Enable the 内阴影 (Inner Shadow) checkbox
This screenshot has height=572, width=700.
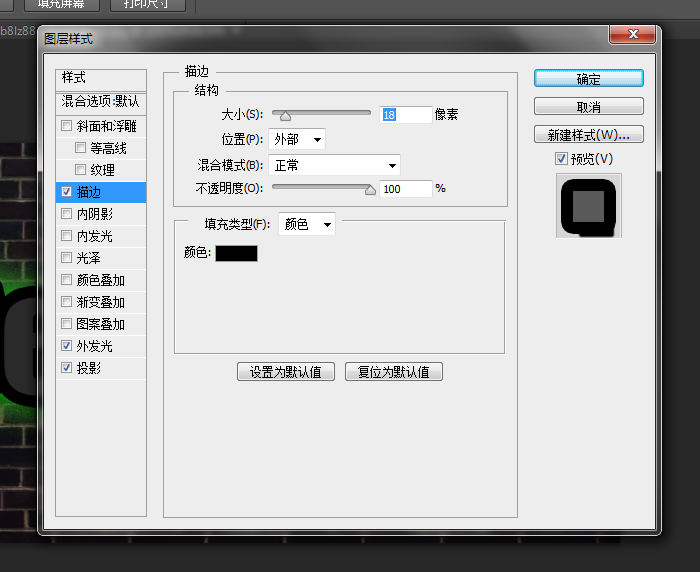[67, 214]
